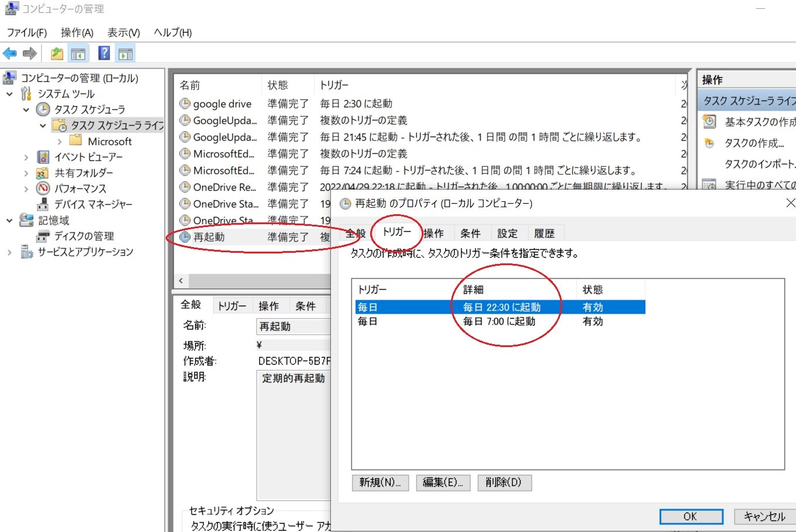The image size is (796, 532).
Task: Click the 編集(E)... button
Action: [x=443, y=482]
